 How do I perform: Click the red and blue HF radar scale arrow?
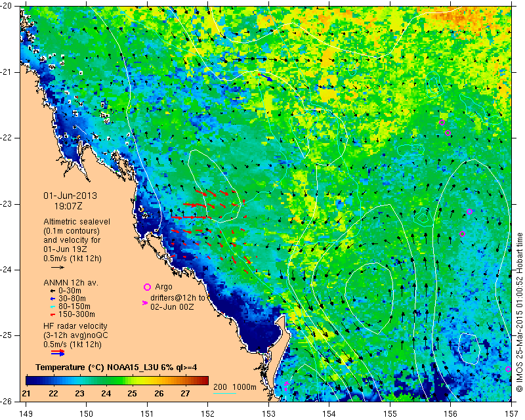pos(58,352)
